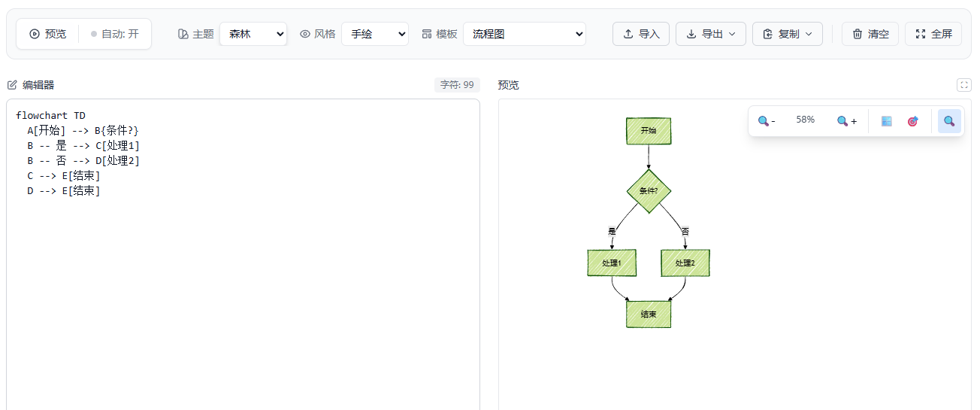Click the zoom in magnifier button

pos(847,121)
